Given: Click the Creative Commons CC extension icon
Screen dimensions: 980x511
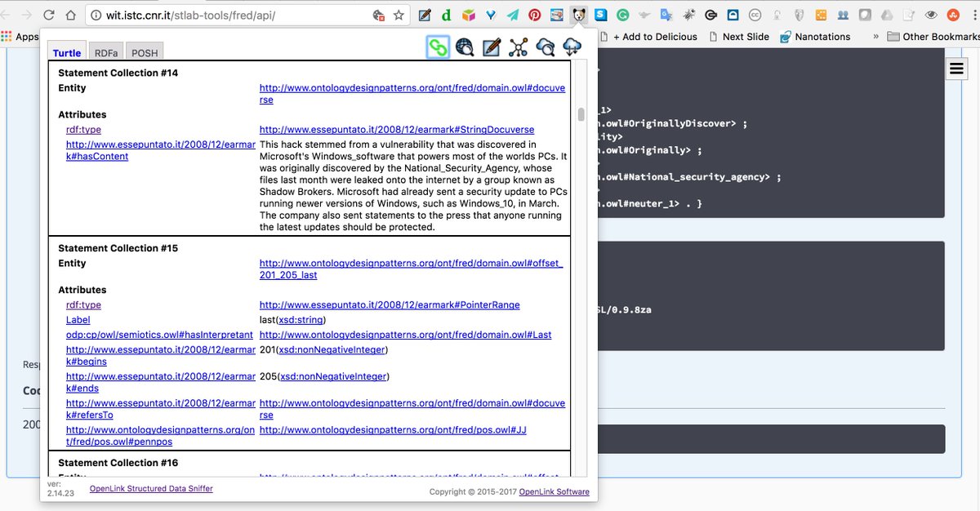Looking at the screenshot, I should [755, 15].
